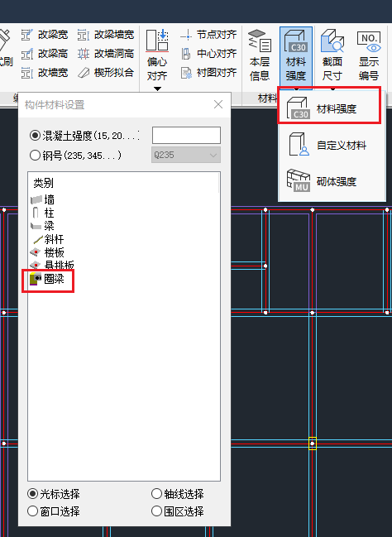Click the 衬图对齐 underlay align tool

tap(208, 73)
